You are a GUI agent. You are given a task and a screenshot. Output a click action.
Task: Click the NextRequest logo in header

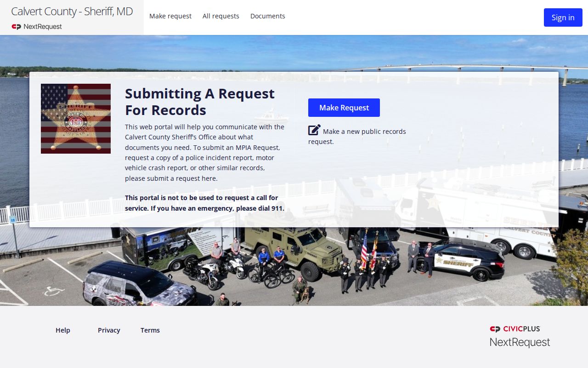point(37,27)
